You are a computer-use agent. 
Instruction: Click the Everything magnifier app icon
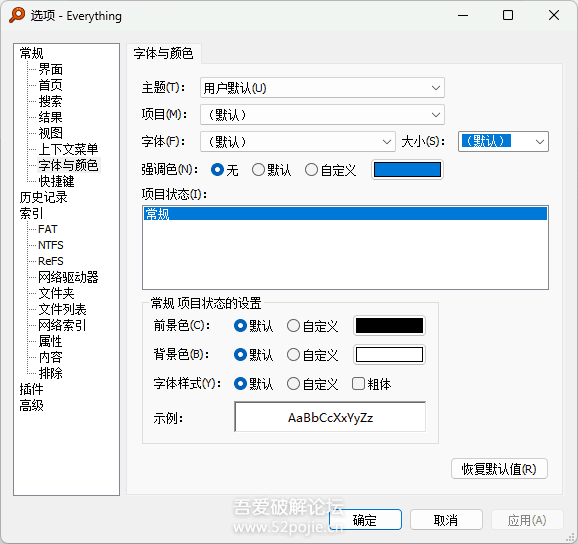point(17,15)
